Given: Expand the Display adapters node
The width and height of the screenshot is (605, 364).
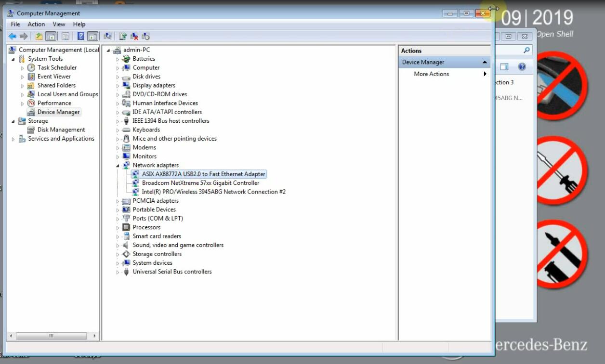Looking at the screenshot, I should click(x=118, y=86).
